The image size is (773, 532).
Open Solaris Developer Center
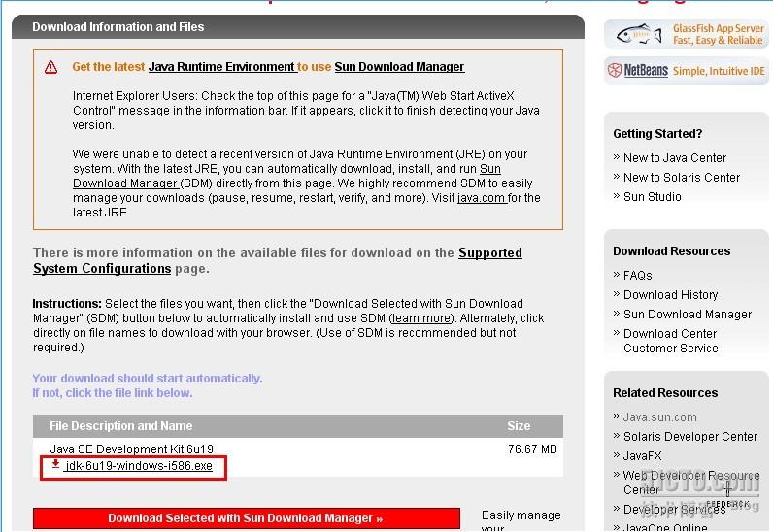690,436
